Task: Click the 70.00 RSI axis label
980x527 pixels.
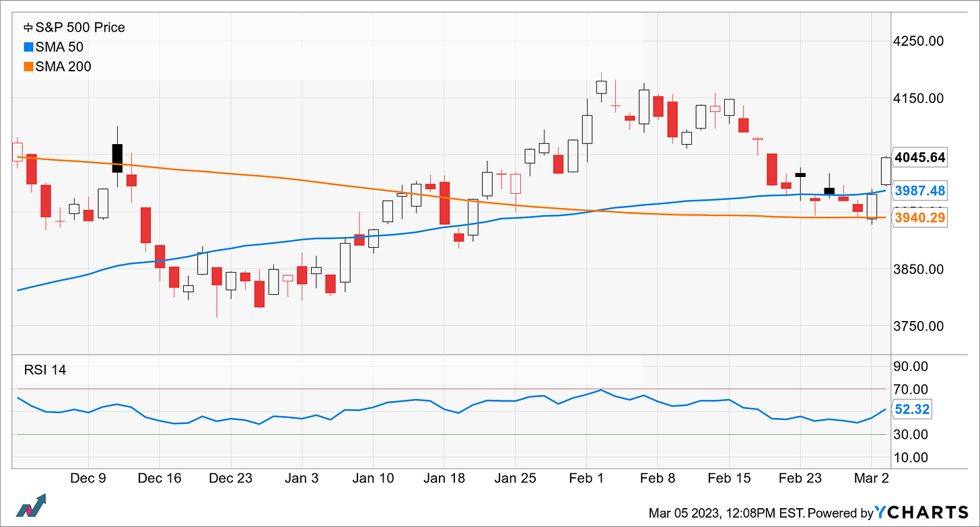Action: [912, 389]
